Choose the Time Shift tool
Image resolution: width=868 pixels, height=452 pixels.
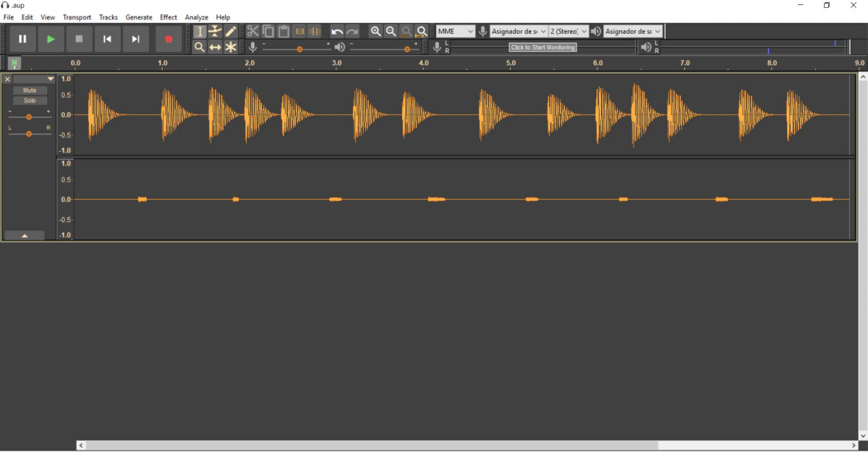click(215, 47)
